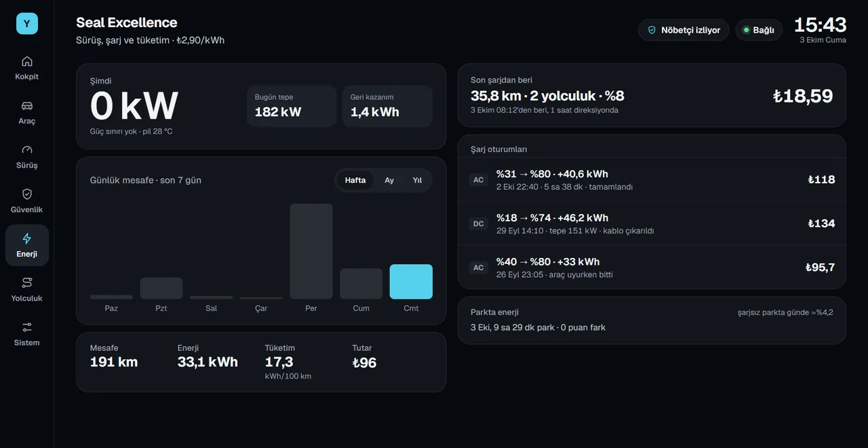Select the Cum bar in chart
The image size is (868, 448).
click(x=361, y=284)
